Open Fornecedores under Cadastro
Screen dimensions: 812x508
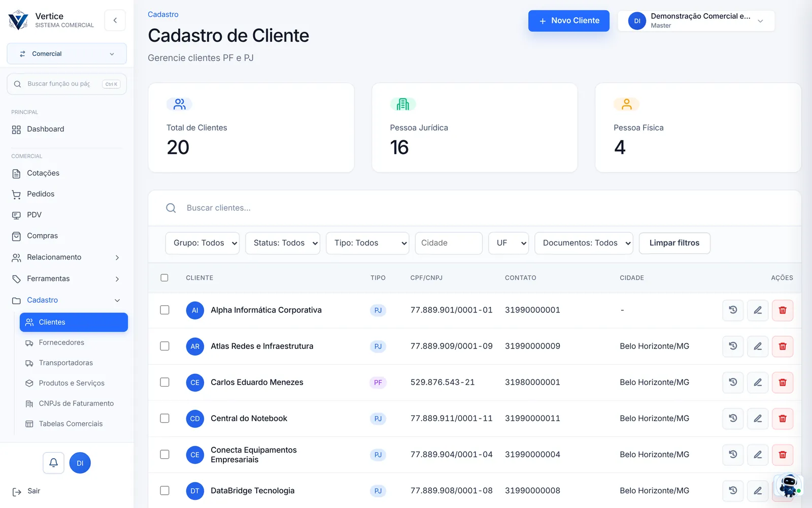coord(74,342)
